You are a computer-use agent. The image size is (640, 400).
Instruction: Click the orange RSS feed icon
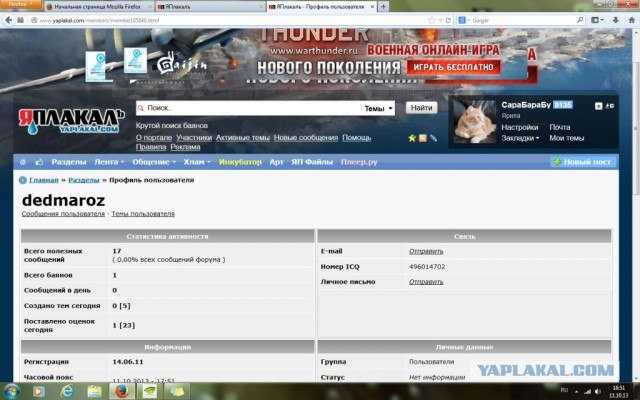point(423,138)
